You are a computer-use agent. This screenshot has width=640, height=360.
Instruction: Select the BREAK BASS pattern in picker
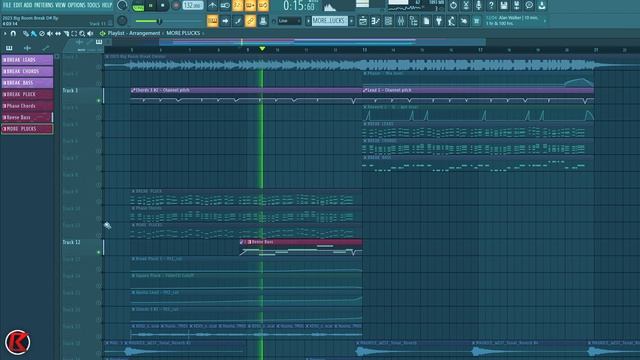click(27, 83)
